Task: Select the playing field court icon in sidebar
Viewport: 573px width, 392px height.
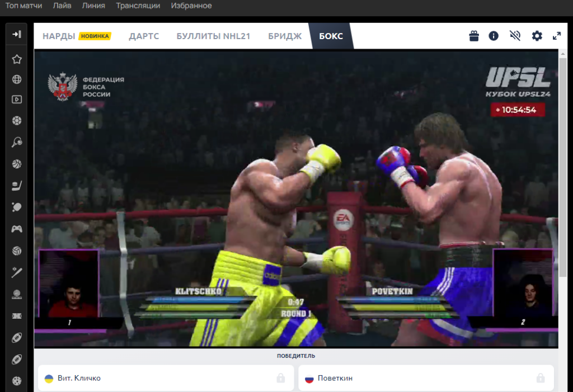Action: point(16,316)
